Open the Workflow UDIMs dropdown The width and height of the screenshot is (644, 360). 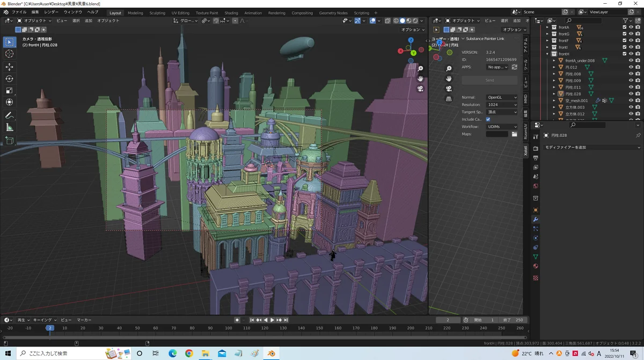(x=502, y=127)
